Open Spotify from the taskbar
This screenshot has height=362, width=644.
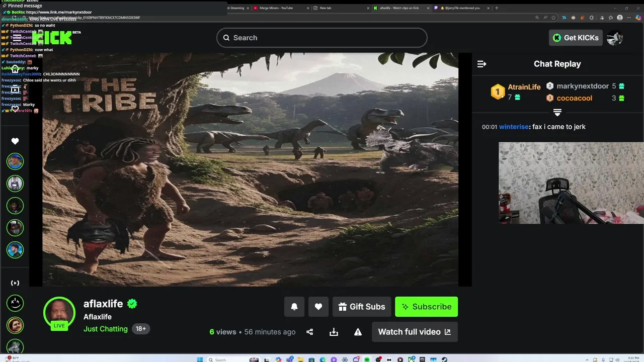[367, 359]
